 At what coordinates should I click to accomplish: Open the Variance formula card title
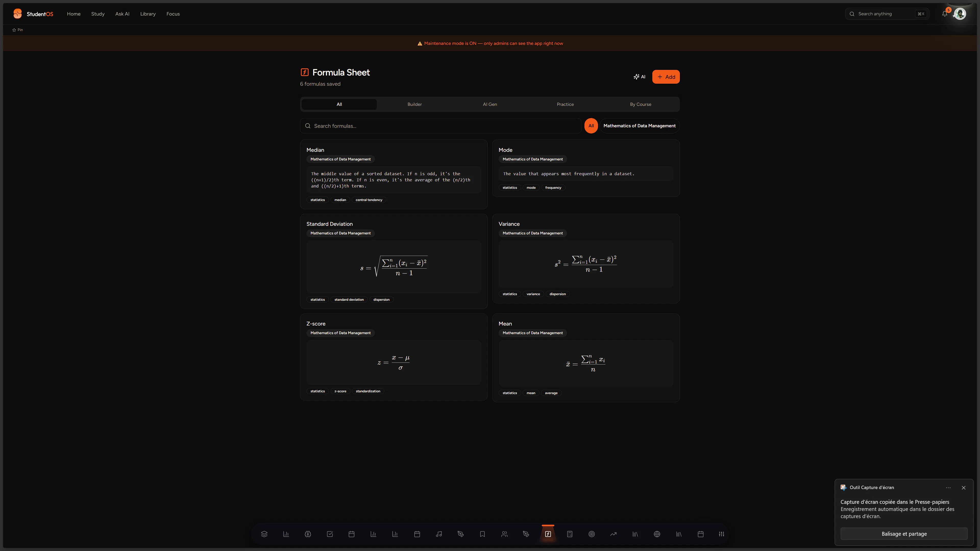click(509, 224)
